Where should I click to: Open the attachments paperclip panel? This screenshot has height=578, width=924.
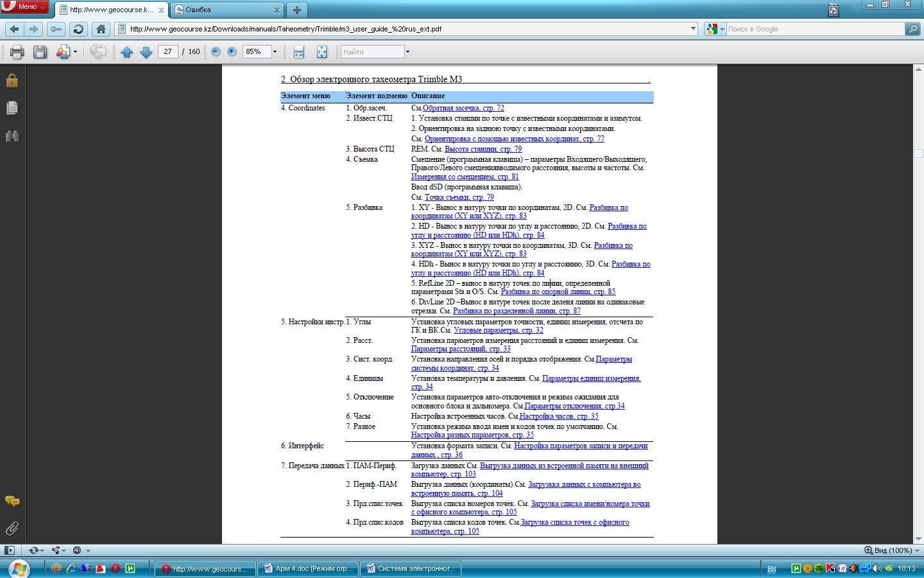(12, 529)
